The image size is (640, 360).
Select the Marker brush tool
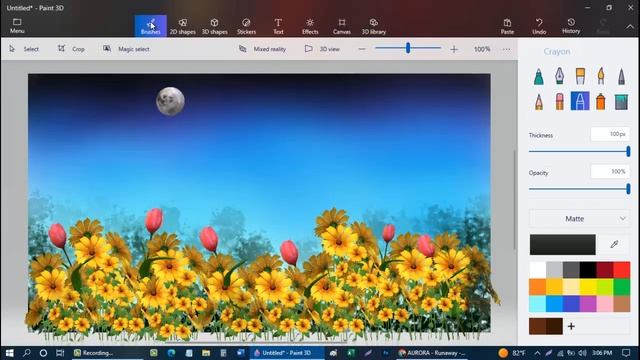(539, 76)
